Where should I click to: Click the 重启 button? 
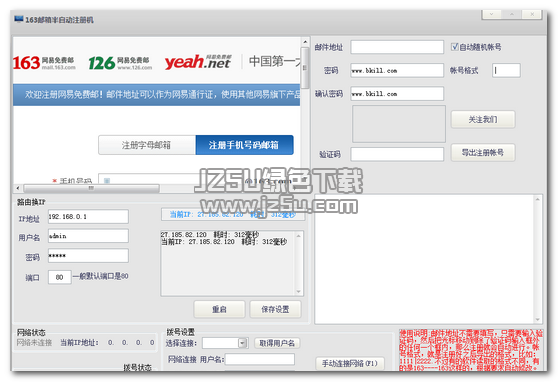click(219, 309)
